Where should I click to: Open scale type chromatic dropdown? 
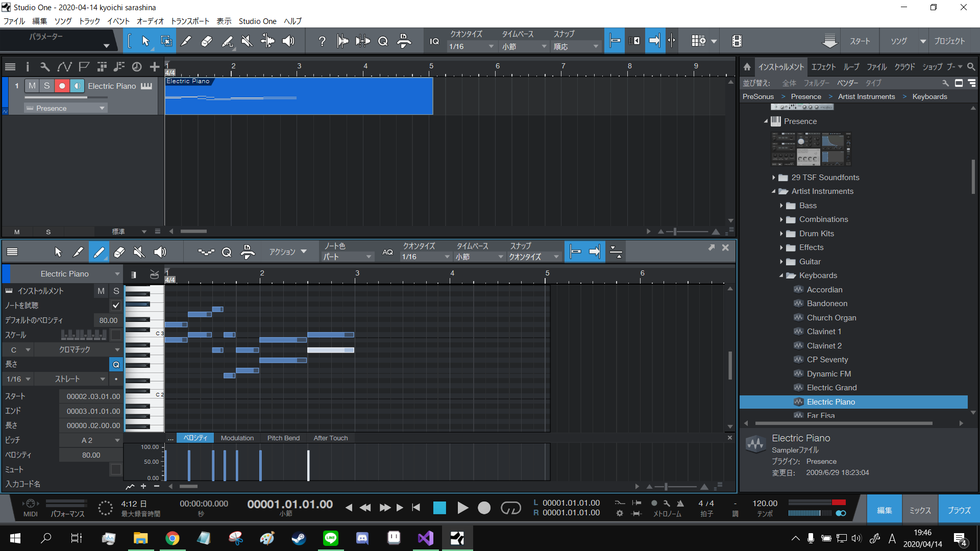point(80,350)
